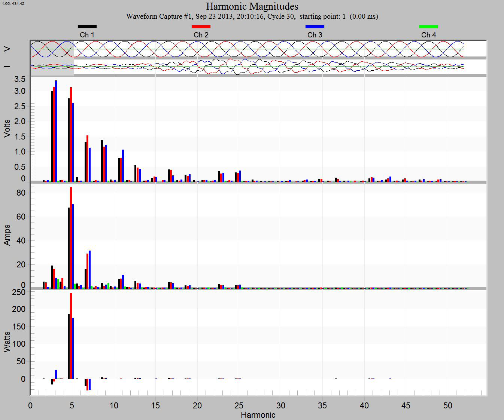Click the Waveform Capture #1 subtitle text

[x=252, y=16]
